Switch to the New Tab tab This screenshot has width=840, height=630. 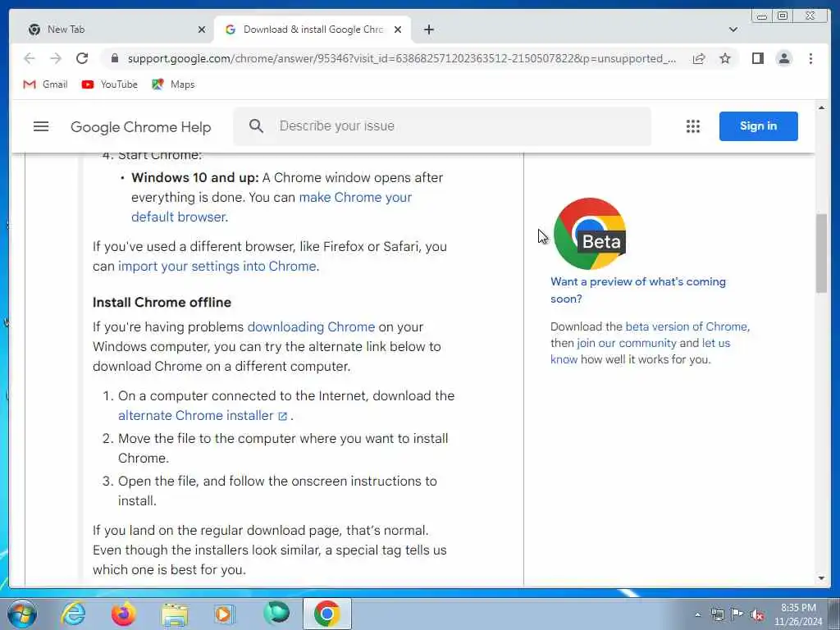pyautogui.click(x=113, y=30)
